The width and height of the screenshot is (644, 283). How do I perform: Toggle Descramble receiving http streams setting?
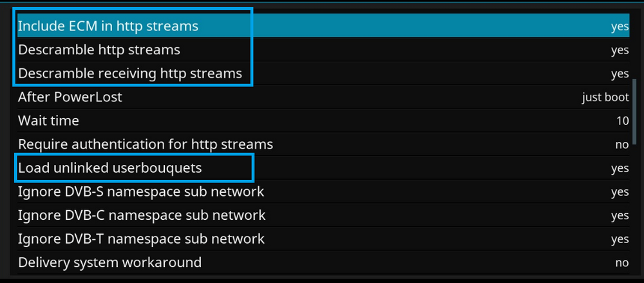tap(323, 73)
